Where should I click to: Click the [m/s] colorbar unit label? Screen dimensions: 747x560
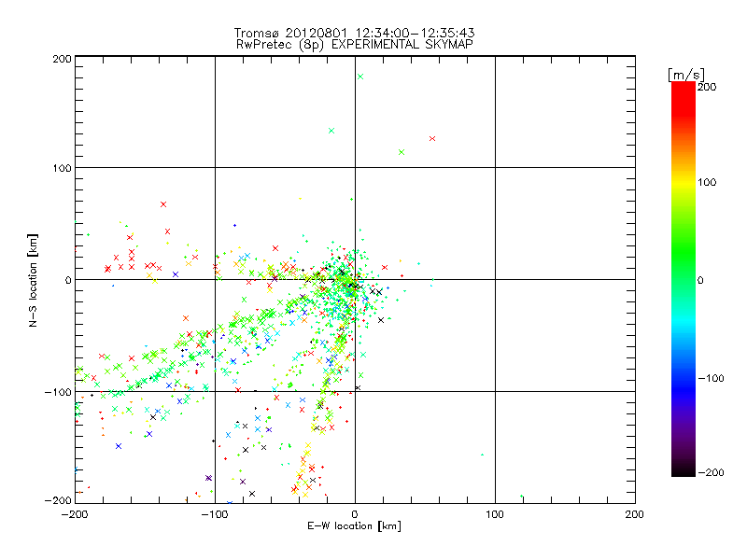(686, 75)
